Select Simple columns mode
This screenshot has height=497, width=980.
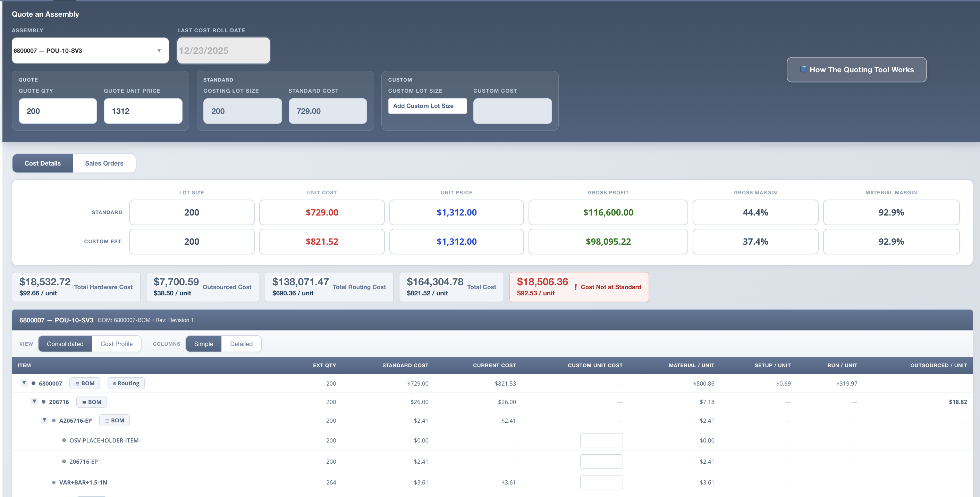point(204,344)
